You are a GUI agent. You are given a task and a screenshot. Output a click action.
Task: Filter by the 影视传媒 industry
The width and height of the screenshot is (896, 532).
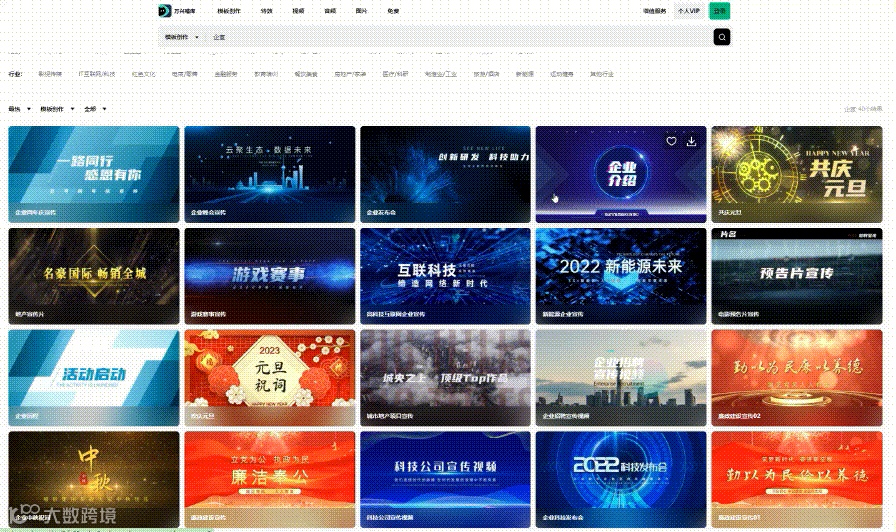tap(50, 74)
